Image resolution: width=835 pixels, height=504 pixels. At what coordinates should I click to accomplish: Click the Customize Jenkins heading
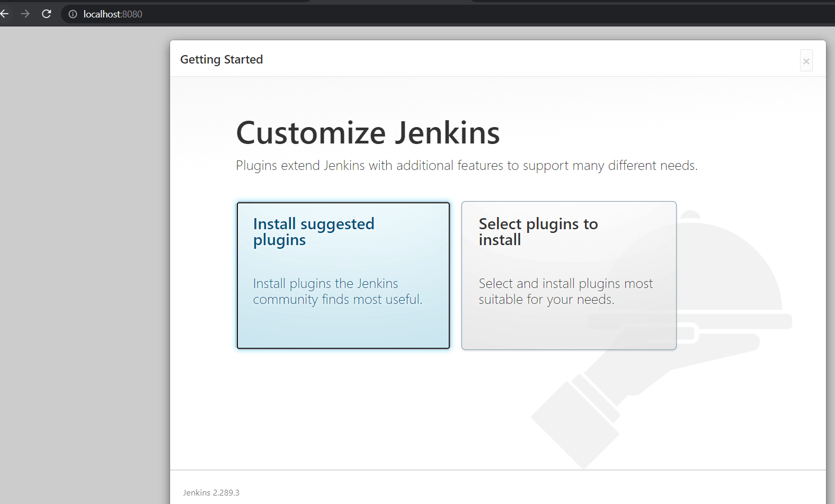pos(368,132)
